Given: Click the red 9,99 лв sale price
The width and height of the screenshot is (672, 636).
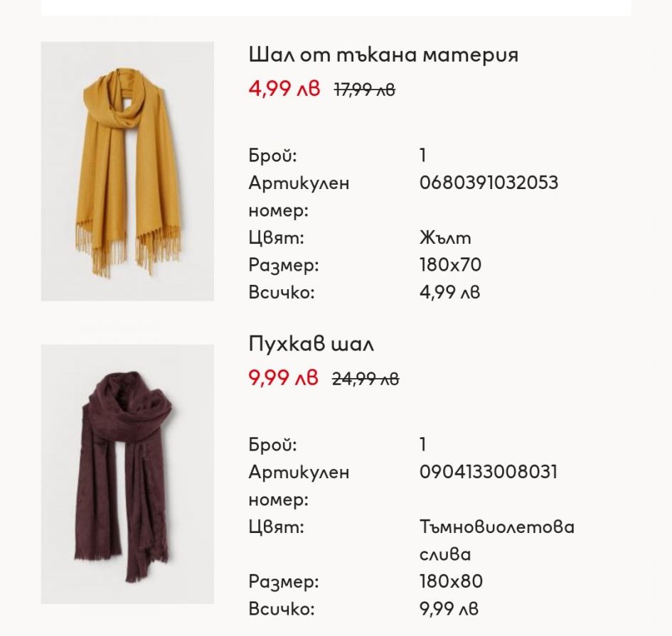Looking at the screenshot, I should click(x=283, y=378).
